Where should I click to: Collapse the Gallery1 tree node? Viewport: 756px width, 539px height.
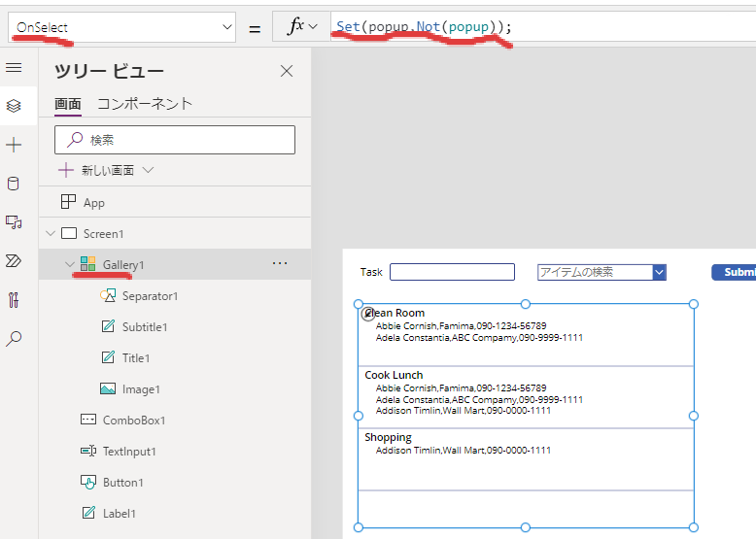click(x=69, y=264)
